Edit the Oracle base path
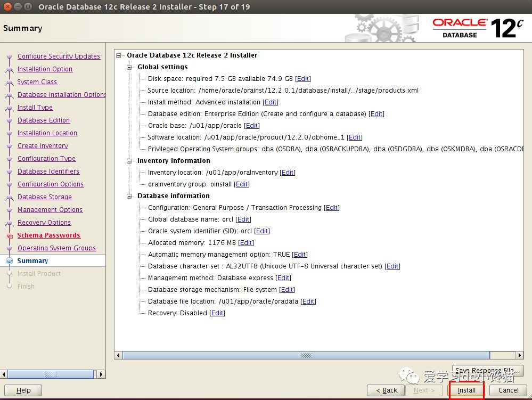This screenshot has width=532, height=400. pos(252,126)
